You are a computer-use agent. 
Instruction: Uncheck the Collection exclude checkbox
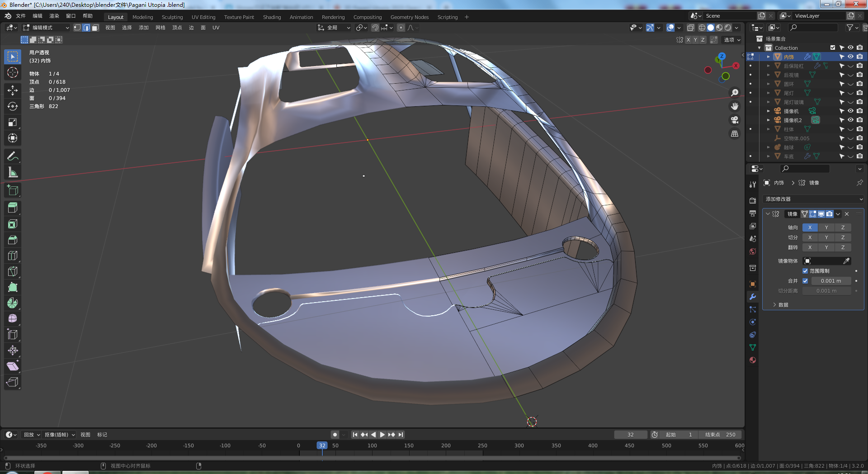point(833,47)
